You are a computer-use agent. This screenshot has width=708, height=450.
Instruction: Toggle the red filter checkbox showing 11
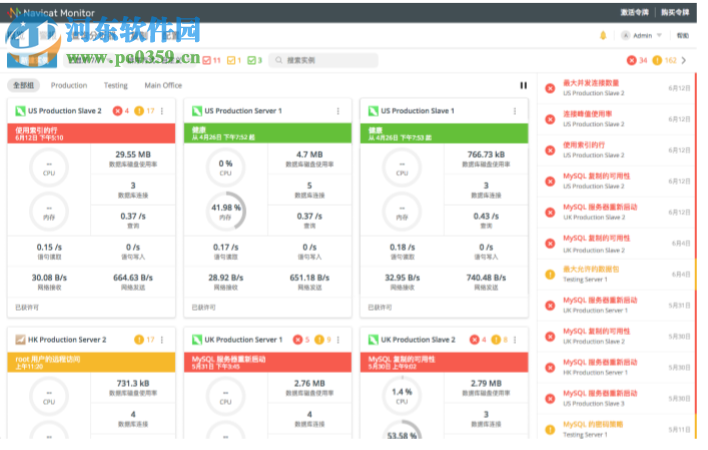[x=207, y=60]
